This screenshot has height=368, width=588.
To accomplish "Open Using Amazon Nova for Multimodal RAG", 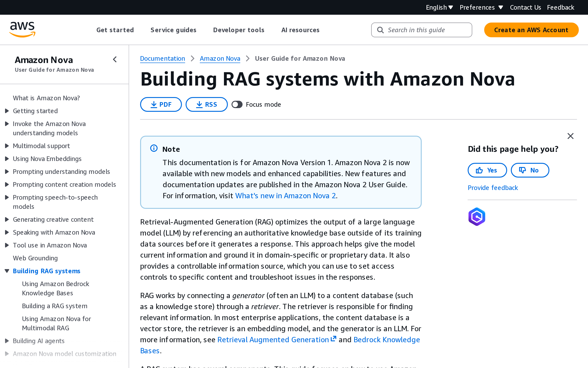I will tap(56, 323).
